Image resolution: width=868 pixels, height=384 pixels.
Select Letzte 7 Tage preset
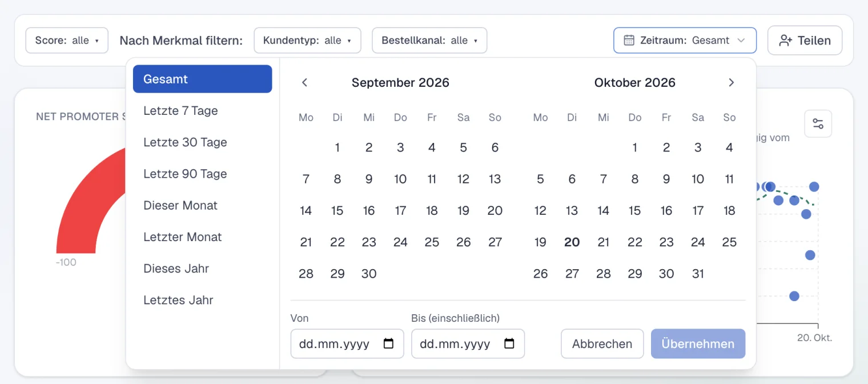[x=202, y=111]
